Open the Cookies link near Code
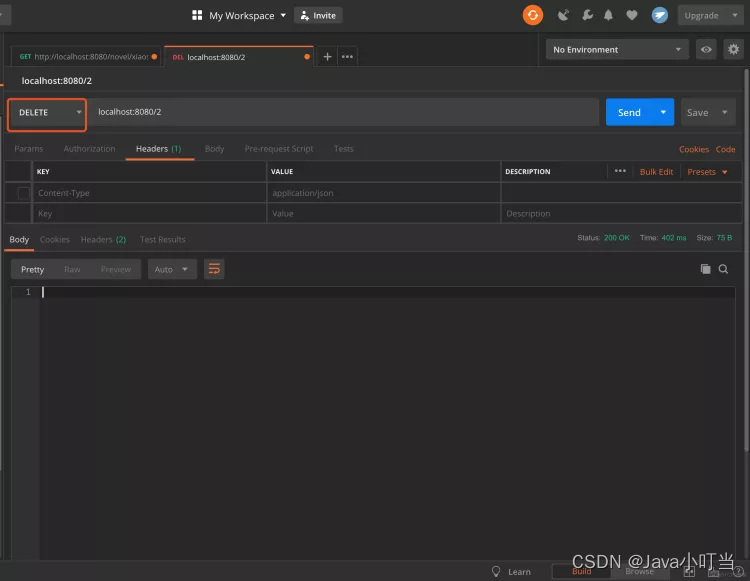This screenshot has width=750, height=581. [694, 149]
